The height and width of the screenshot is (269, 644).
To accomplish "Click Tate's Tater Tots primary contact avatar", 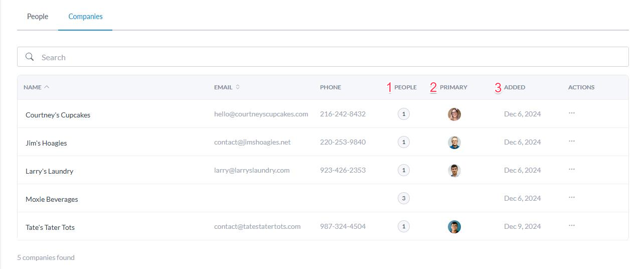I will click(x=454, y=227).
